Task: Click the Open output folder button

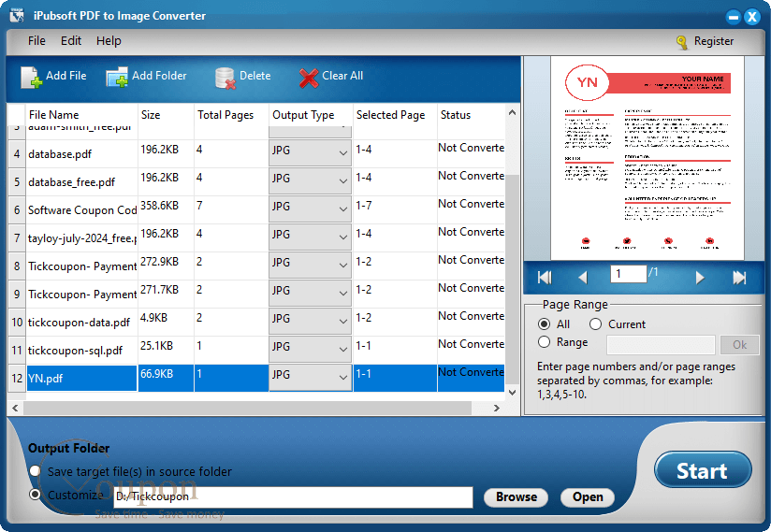Action: tap(588, 497)
